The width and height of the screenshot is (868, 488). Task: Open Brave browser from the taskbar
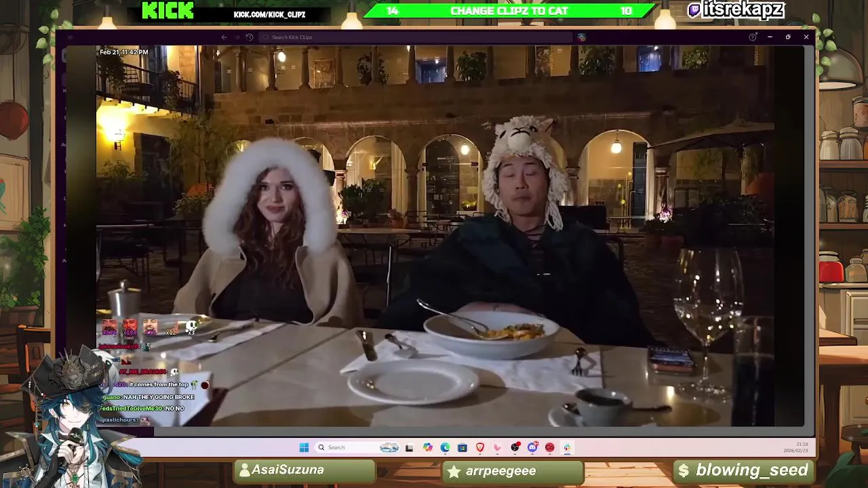480,447
